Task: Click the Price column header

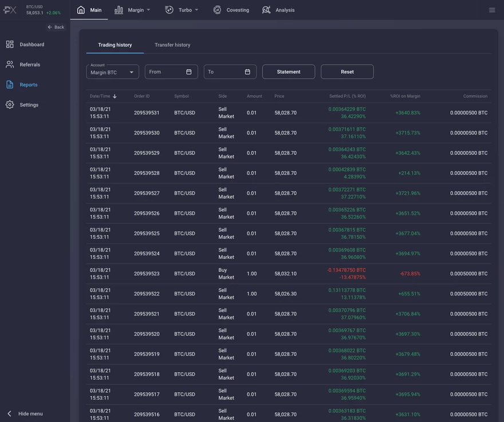Action: (x=279, y=96)
